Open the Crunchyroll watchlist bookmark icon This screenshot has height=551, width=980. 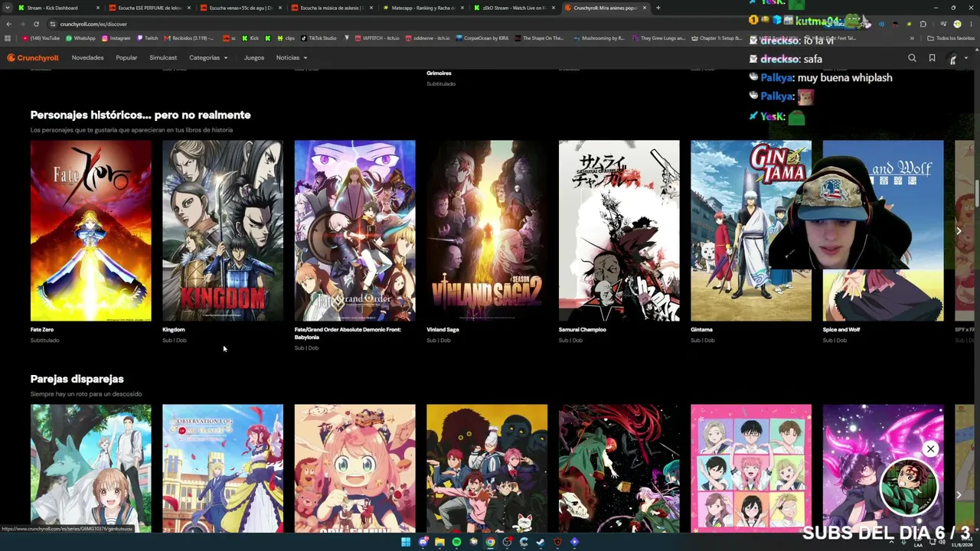point(932,57)
